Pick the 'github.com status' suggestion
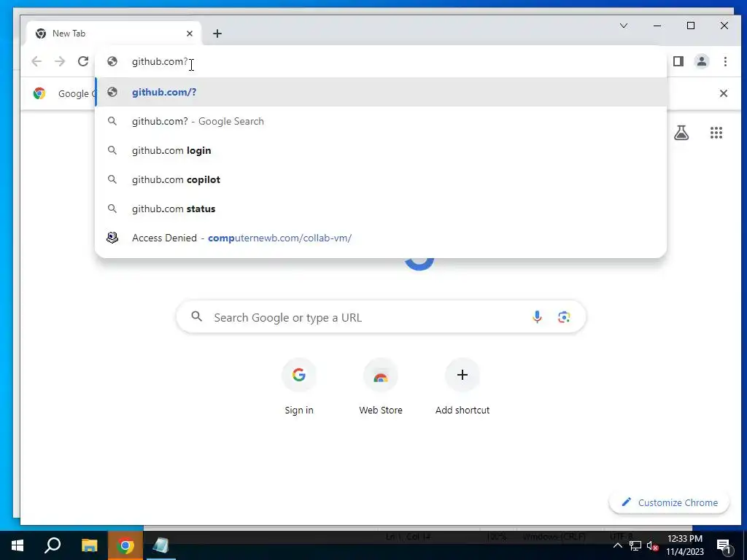 (381, 209)
